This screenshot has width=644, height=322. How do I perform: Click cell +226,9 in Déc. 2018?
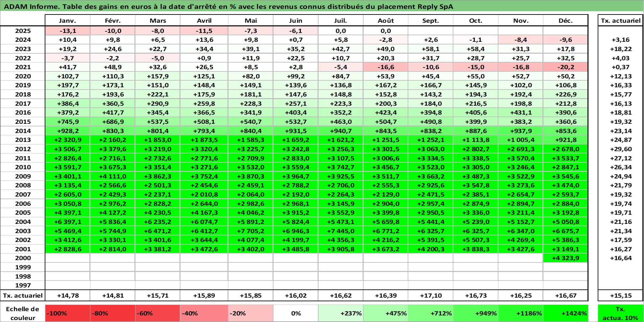coord(565,94)
